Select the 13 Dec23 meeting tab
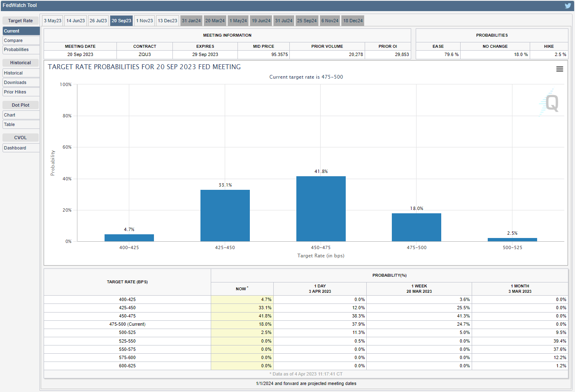This screenshot has height=392, width=575. (168, 21)
